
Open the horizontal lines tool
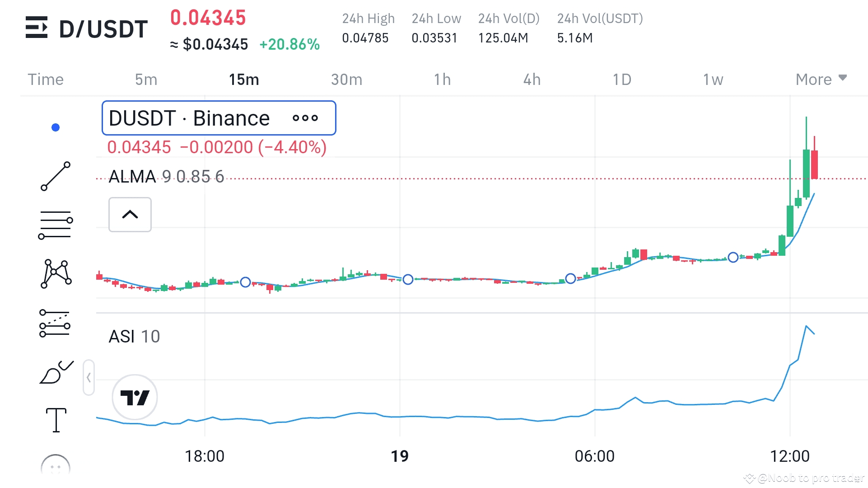tap(56, 225)
